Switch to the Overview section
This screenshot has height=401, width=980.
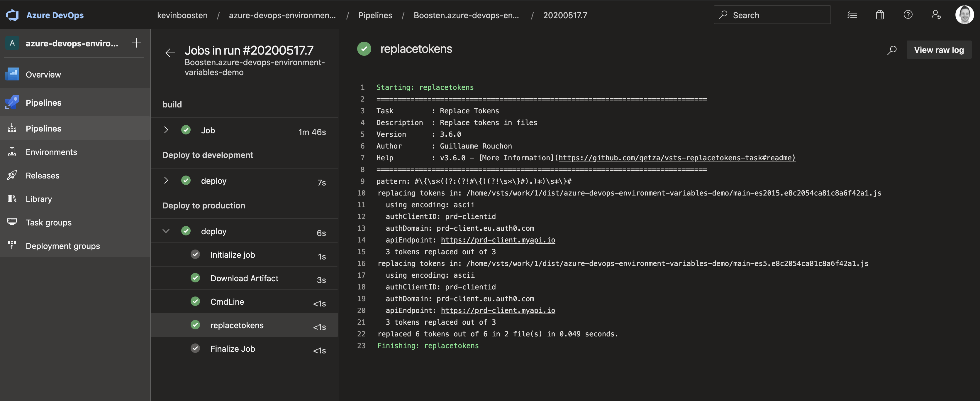click(43, 74)
